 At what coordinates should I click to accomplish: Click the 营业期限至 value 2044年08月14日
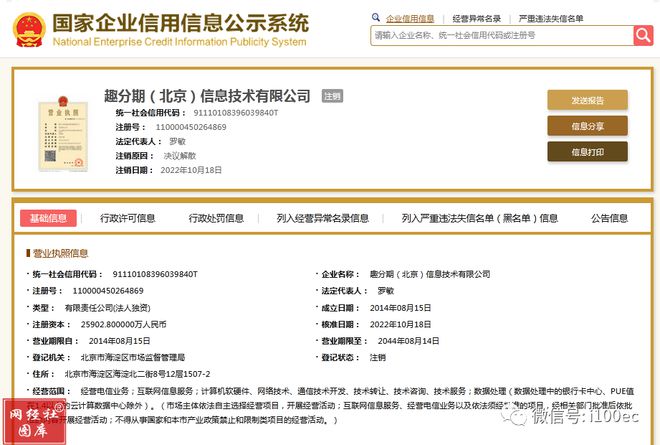(408, 341)
